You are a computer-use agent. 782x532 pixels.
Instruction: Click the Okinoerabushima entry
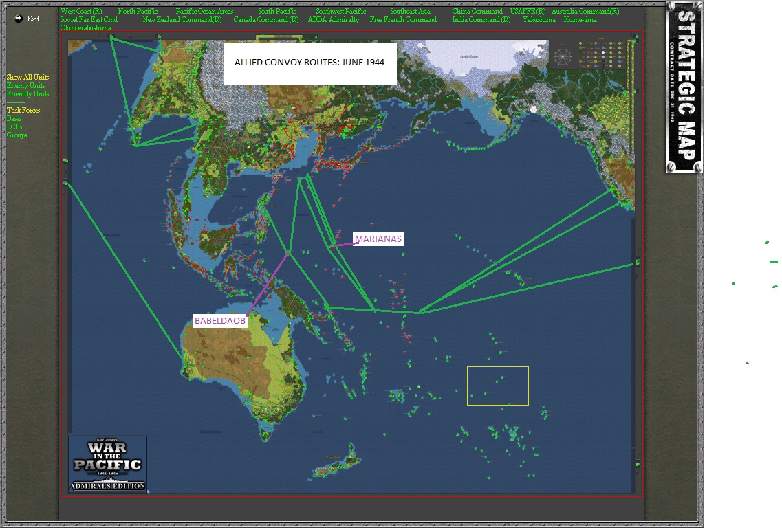click(86, 28)
